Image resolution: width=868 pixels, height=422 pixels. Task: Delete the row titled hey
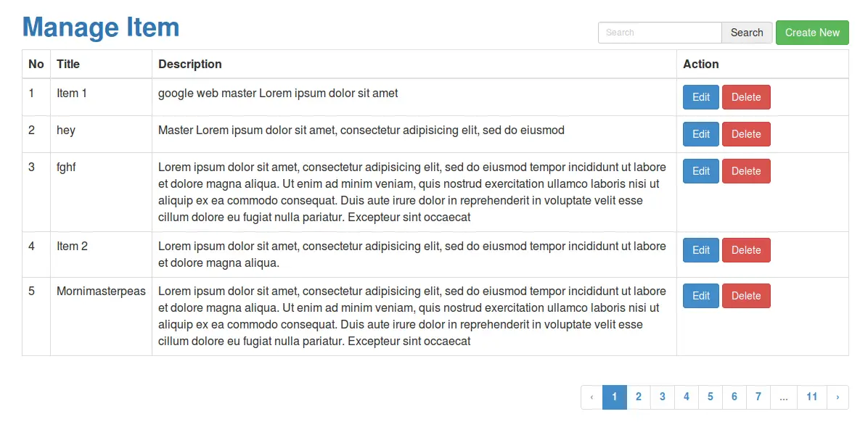point(746,133)
